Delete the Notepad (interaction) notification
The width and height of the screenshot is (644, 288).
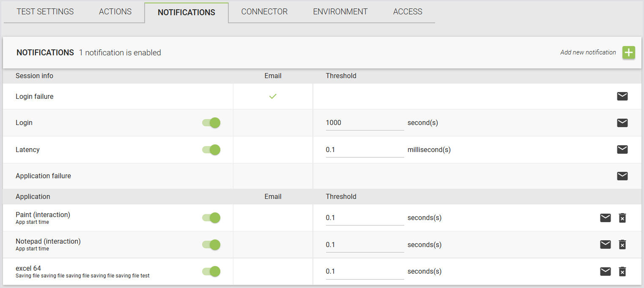coord(622,245)
